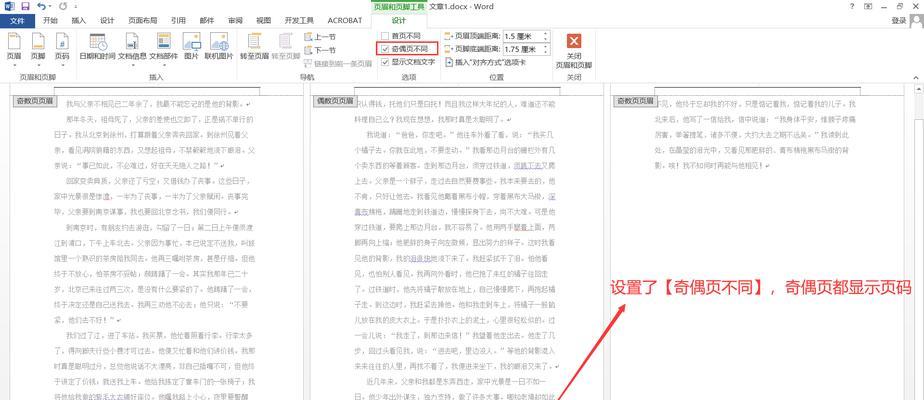
Task: Switch to the 引用 References tab
Action: (178, 20)
